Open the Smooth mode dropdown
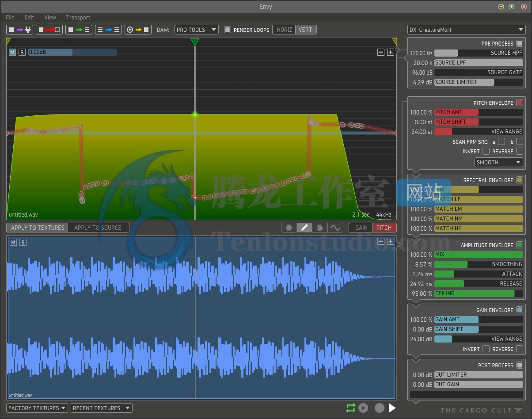 click(499, 162)
